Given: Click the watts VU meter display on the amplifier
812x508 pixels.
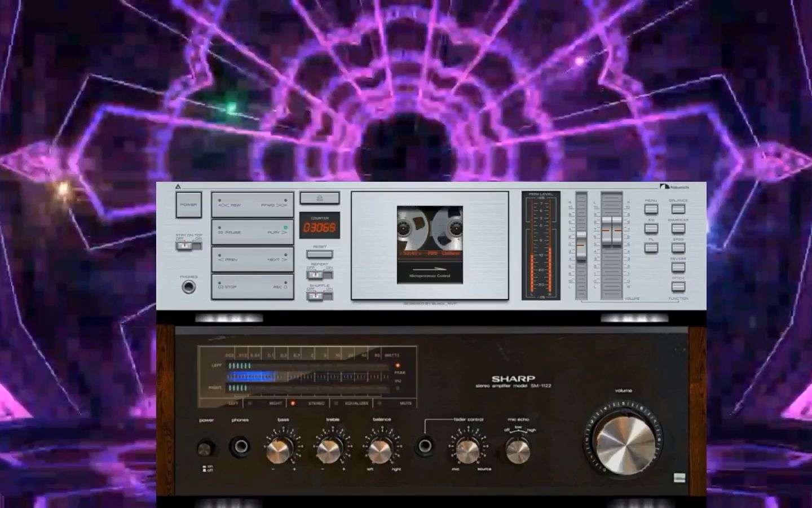Looking at the screenshot, I should [x=308, y=376].
